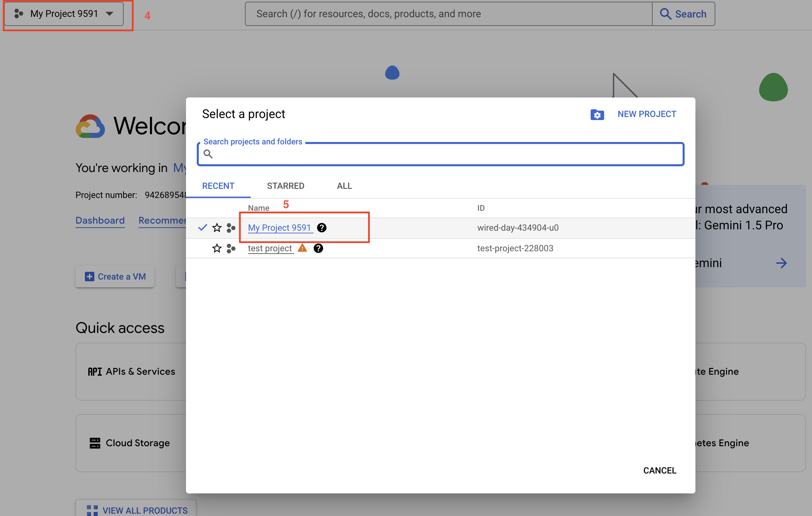This screenshot has height=516, width=812.
Task: Click the warning triangle on test project
Action: click(302, 248)
